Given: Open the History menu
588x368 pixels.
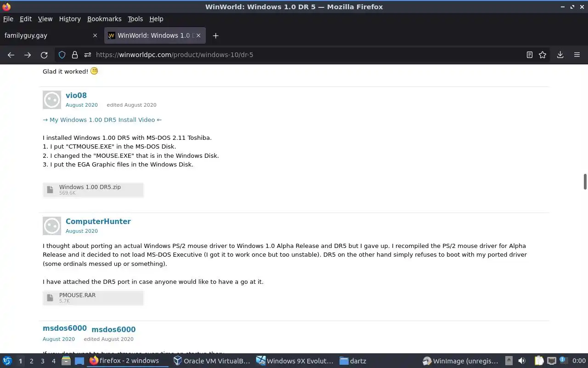Looking at the screenshot, I should (70, 19).
